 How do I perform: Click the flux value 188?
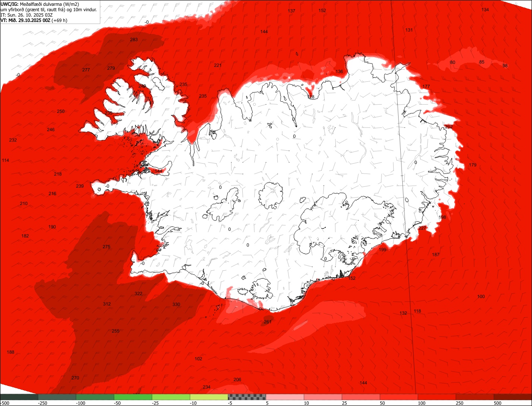10,352
